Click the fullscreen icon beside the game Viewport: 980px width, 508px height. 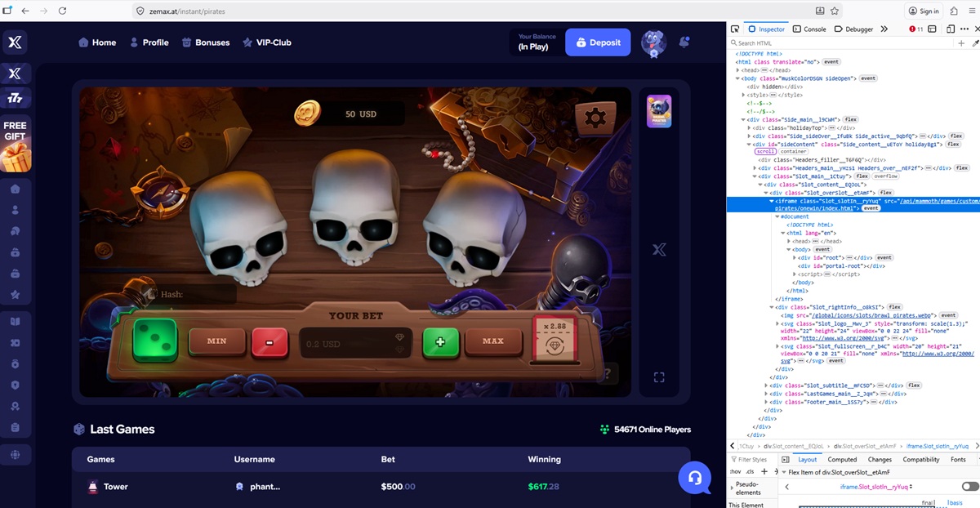[x=659, y=377]
